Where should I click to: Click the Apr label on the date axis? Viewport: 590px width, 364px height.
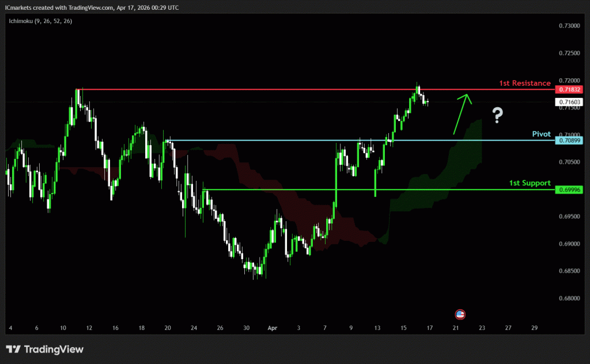273,327
